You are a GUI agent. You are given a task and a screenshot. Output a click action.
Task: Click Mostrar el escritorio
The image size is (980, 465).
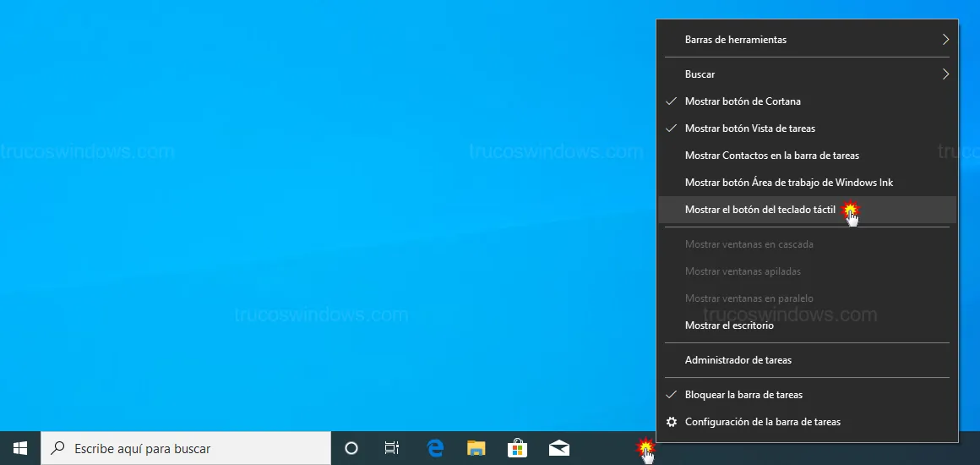[x=728, y=325]
